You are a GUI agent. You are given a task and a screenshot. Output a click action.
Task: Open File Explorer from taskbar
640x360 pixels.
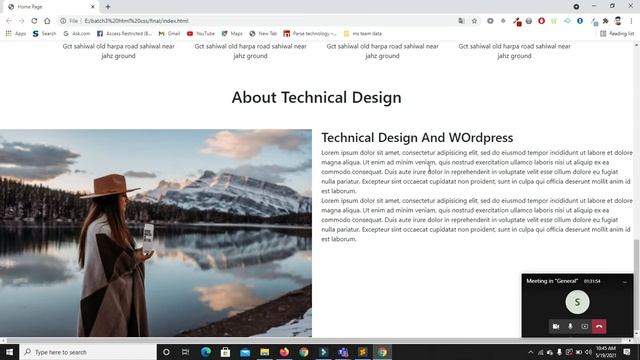point(264,352)
